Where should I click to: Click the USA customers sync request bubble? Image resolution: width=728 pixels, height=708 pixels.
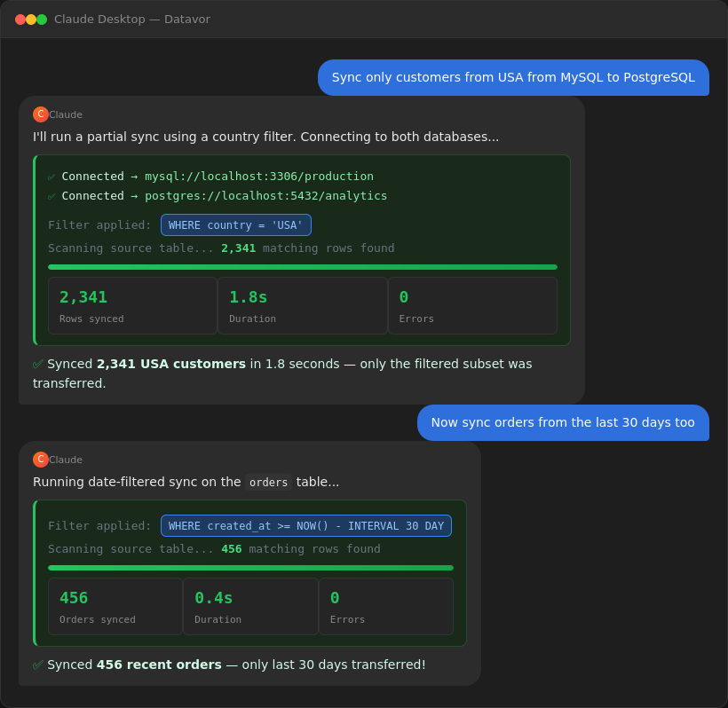click(x=513, y=77)
